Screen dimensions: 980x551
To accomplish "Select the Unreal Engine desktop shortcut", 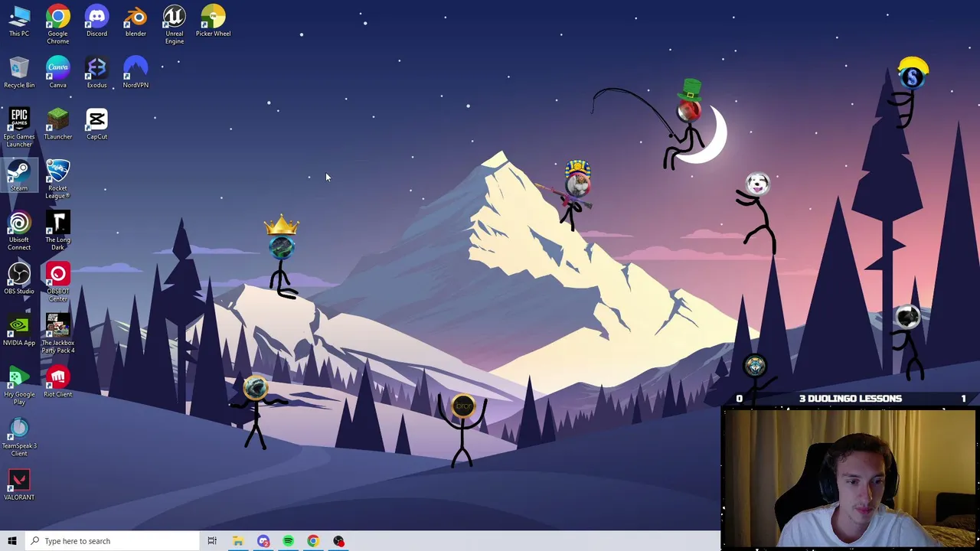I will [x=174, y=24].
